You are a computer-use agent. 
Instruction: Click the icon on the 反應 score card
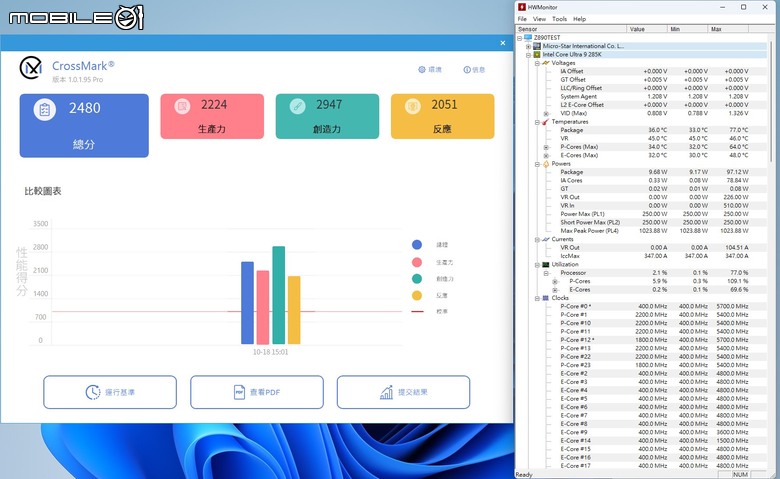[412, 106]
